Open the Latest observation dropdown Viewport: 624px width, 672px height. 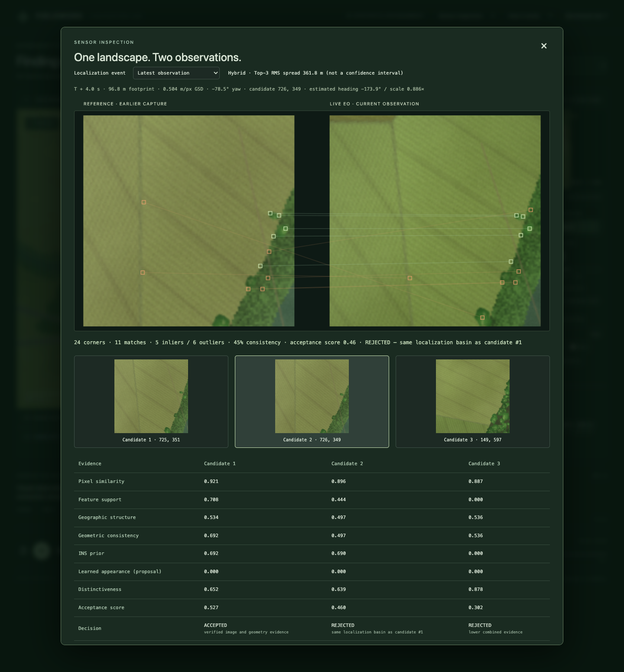pos(176,73)
